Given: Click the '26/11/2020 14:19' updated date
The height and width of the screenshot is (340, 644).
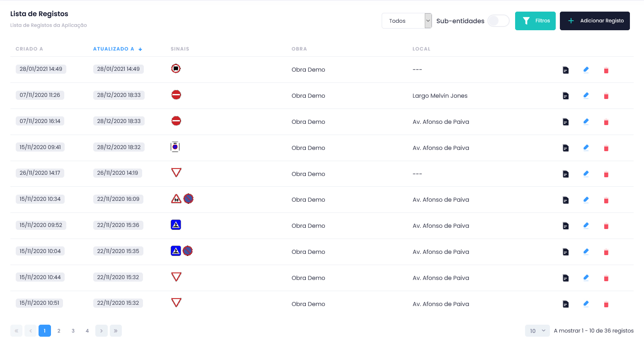Looking at the screenshot, I should (118, 173).
